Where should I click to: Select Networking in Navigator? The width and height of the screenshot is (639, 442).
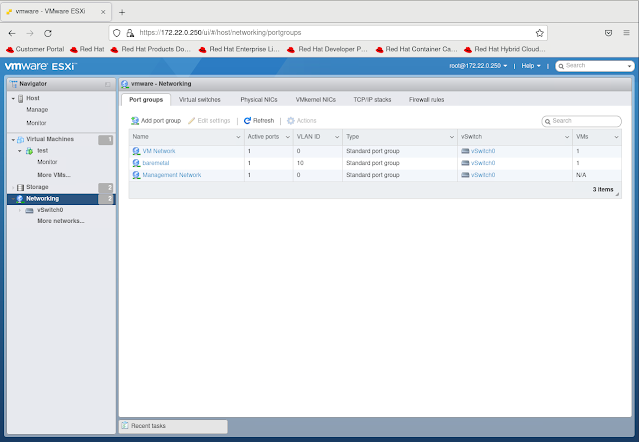[x=61, y=199]
